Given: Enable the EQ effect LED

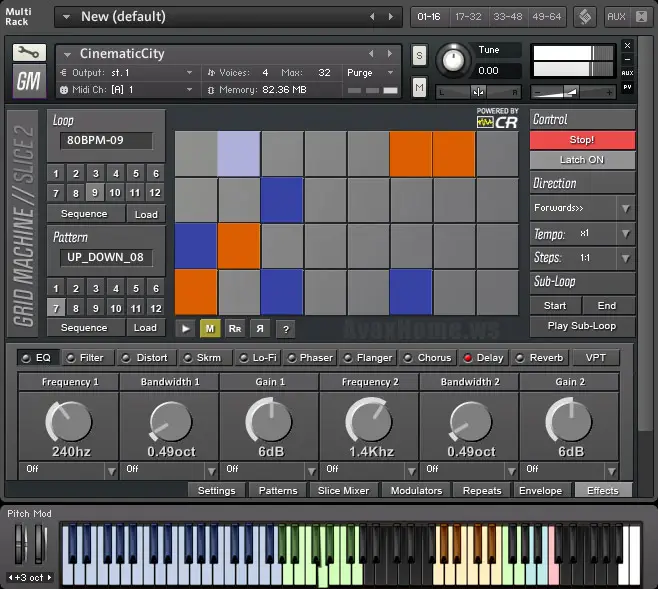Looking at the screenshot, I should pos(26,358).
